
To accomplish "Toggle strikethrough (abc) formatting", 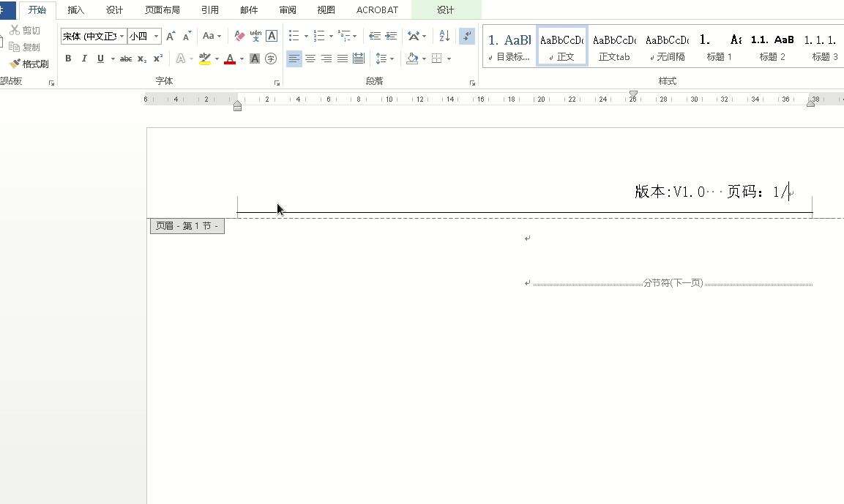I will (x=126, y=58).
